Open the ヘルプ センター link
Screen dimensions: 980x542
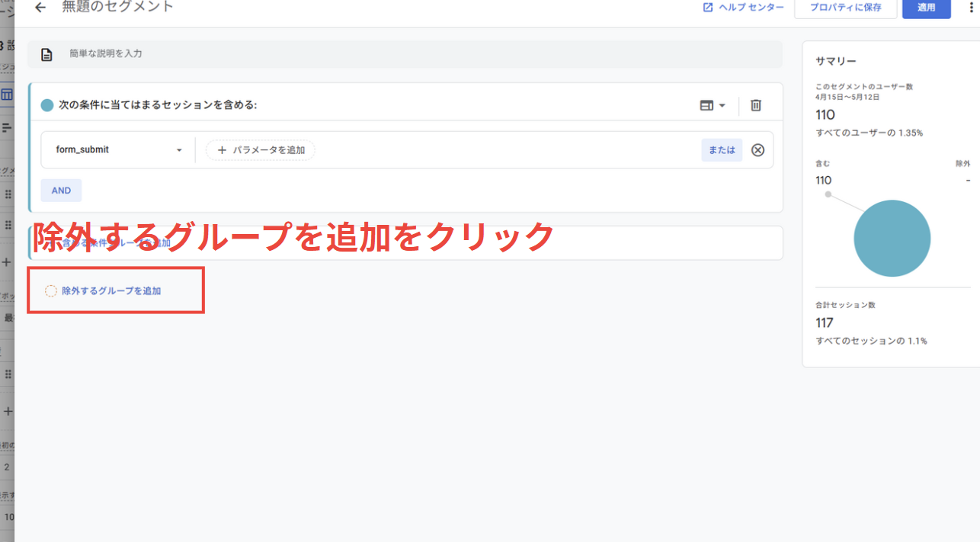click(751, 8)
